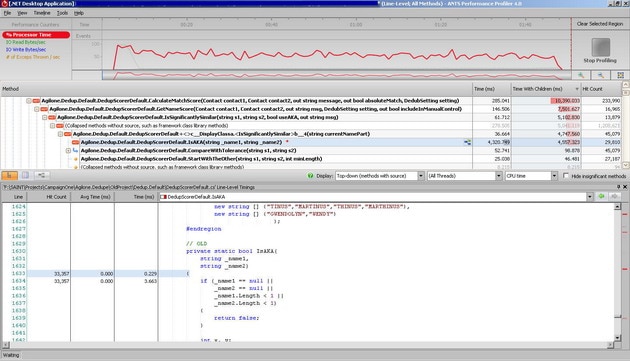
Task: Click processor time graph overview strip
Action: point(337,75)
